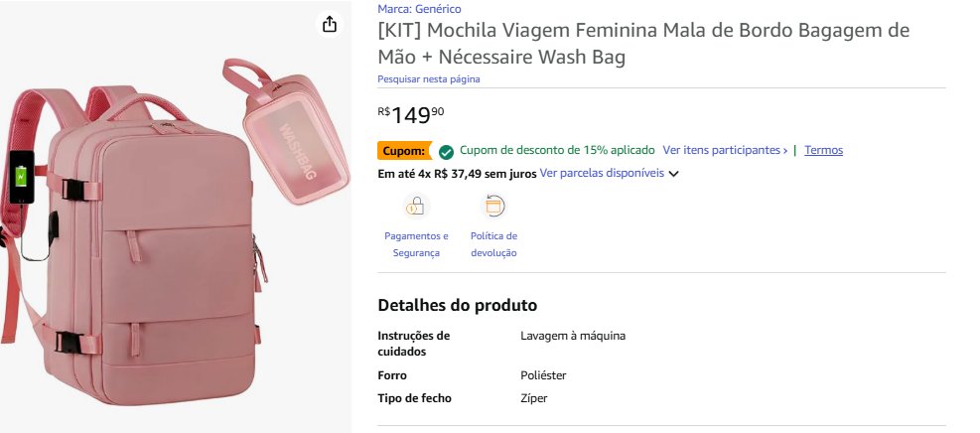
Task: Click the Pagamentos e Segurança text label
Action: coord(416,244)
